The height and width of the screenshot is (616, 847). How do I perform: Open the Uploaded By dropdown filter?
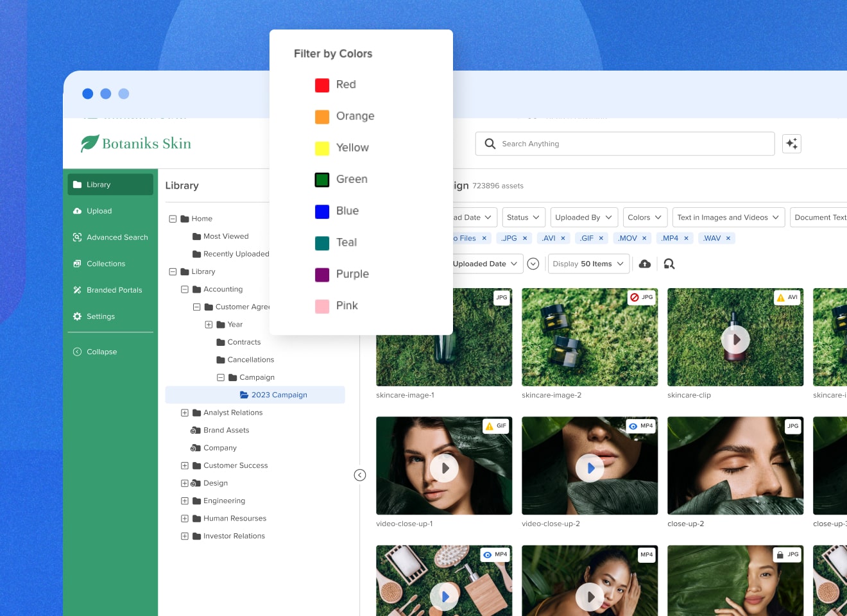[584, 218]
